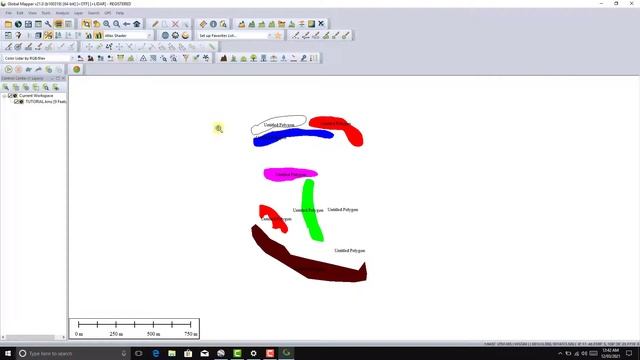
Task: Open the Analysis menu
Action: 62,13
